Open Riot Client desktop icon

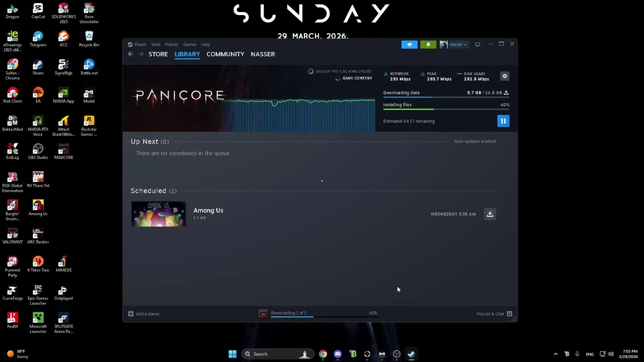pyautogui.click(x=13, y=96)
